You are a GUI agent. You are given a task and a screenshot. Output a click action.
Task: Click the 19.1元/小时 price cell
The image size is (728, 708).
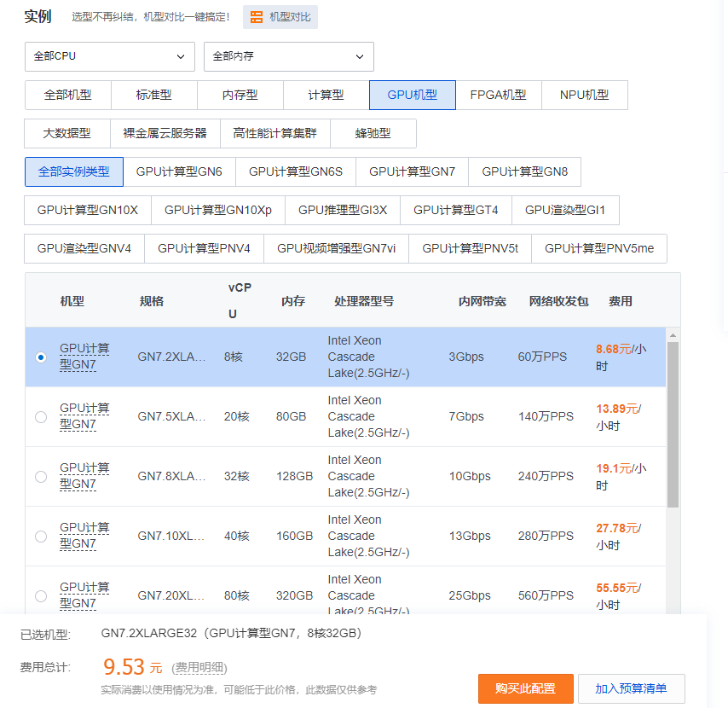coord(621,477)
